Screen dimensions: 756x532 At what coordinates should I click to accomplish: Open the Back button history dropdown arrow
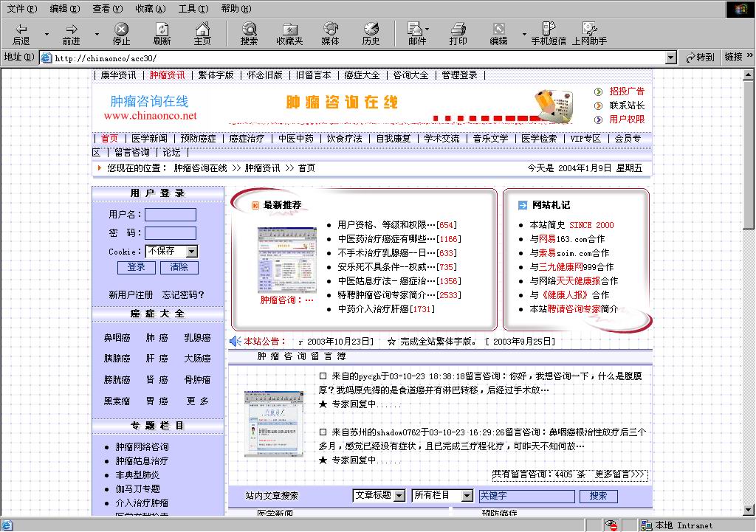47,34
